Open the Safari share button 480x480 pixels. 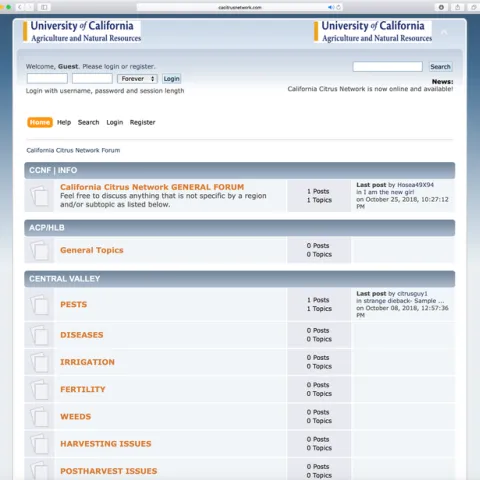[x=457, y=7]
